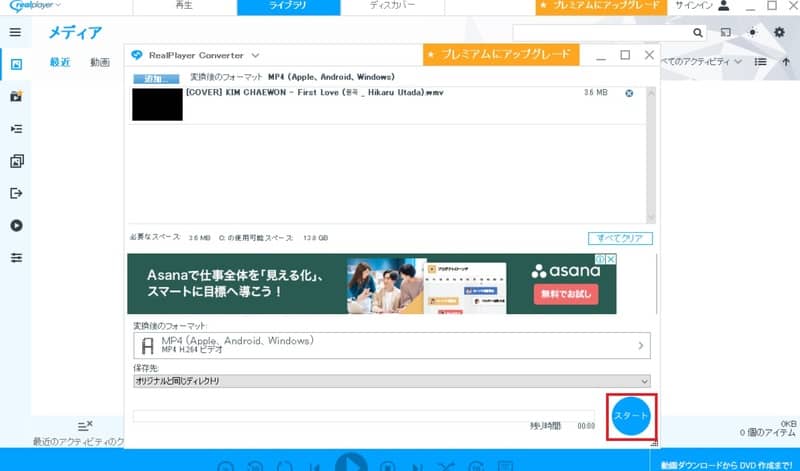Click the export arrow sidebar icon
The image size is (800, 471).
[16, 193]
